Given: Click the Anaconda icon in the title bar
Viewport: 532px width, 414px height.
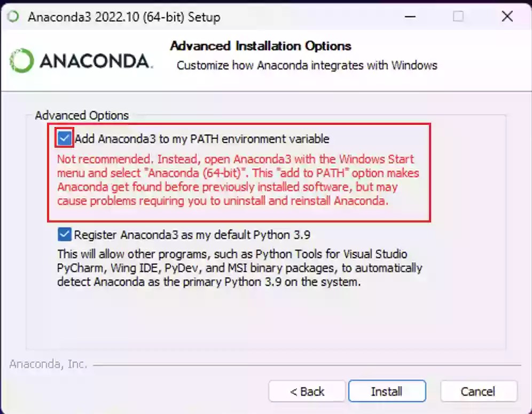Looking at the screenshot, I should [x=12, y=17].
